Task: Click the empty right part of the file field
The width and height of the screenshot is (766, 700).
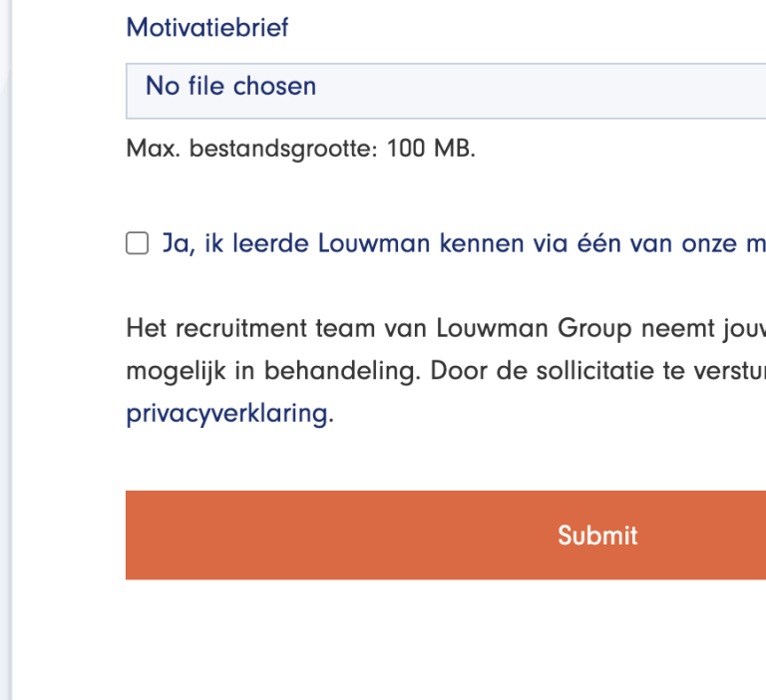Action: pos(586,91)
